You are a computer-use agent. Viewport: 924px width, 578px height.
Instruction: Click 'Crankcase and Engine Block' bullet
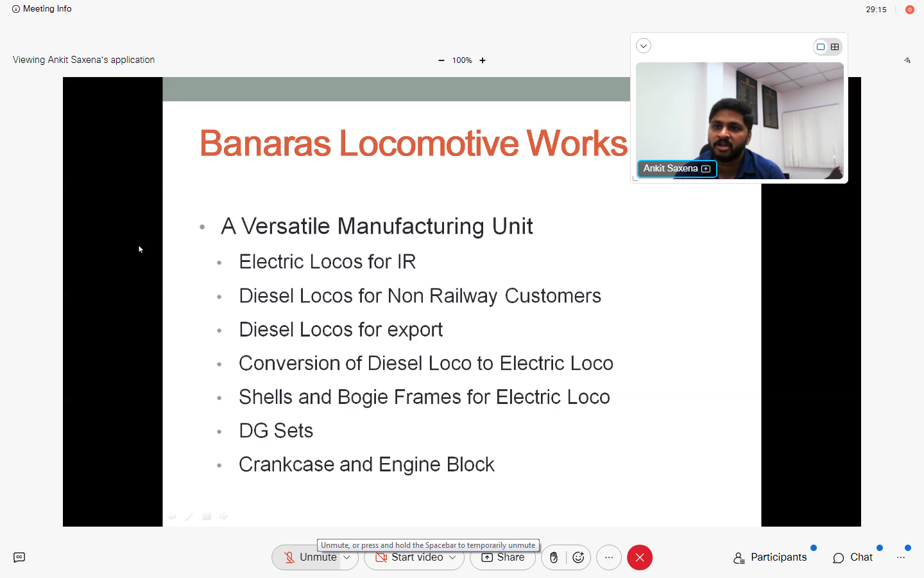point(366,464)
